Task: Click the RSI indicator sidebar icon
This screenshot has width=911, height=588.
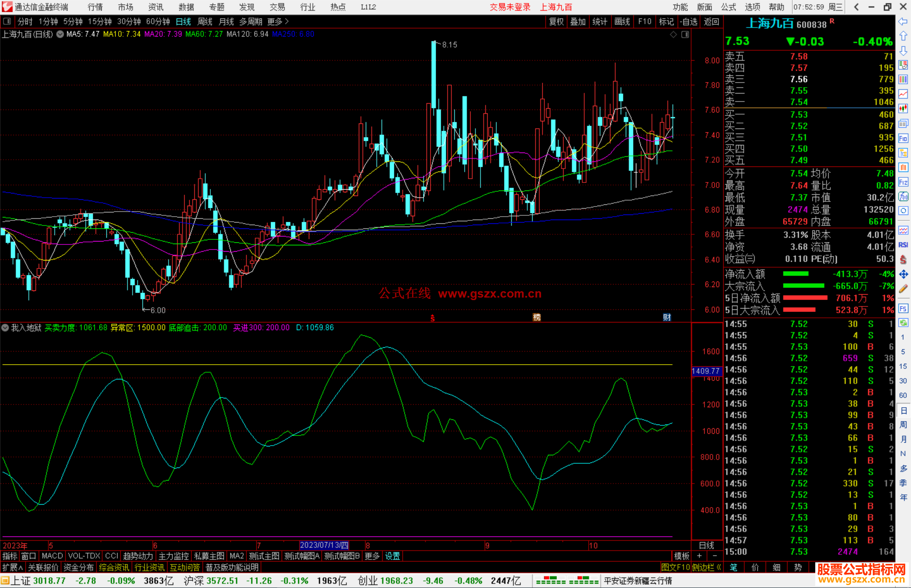Action: point(903,245)
